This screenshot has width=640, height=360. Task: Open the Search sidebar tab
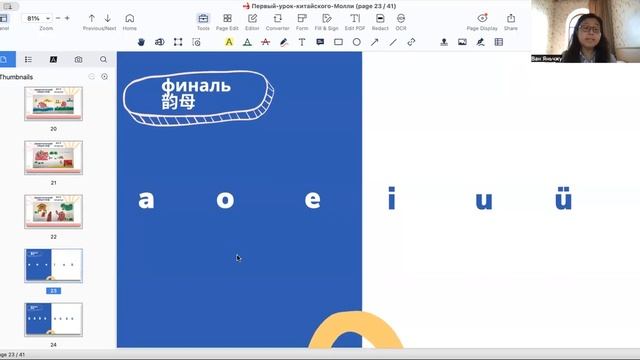click(104, 60)
